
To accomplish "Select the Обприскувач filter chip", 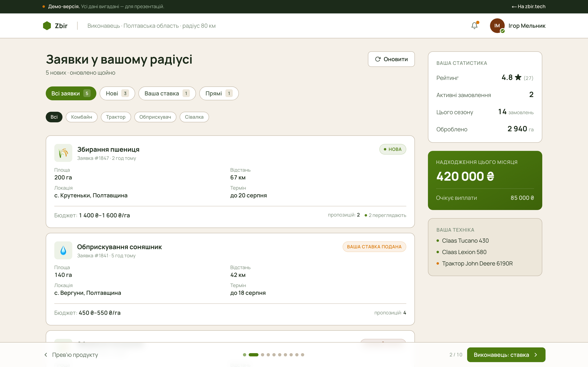I will (x=155, y=117).
